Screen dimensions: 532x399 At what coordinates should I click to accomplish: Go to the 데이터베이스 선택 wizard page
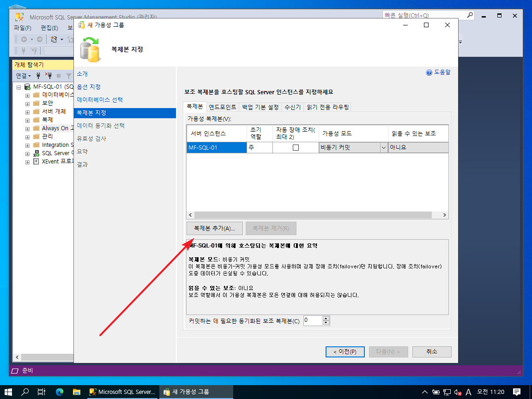click(x=100, y=100)
